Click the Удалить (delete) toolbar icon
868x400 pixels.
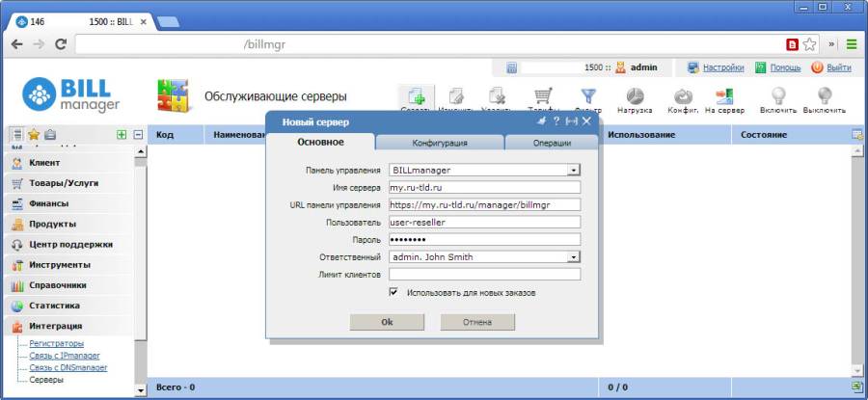click(x=498, y=96)
